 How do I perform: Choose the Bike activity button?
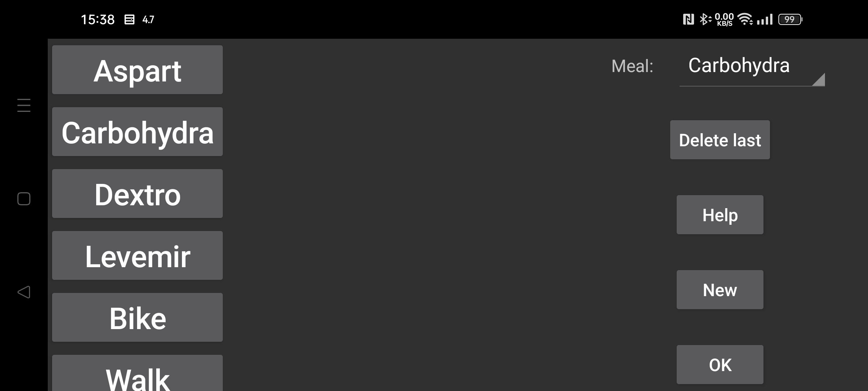[137, 318]
